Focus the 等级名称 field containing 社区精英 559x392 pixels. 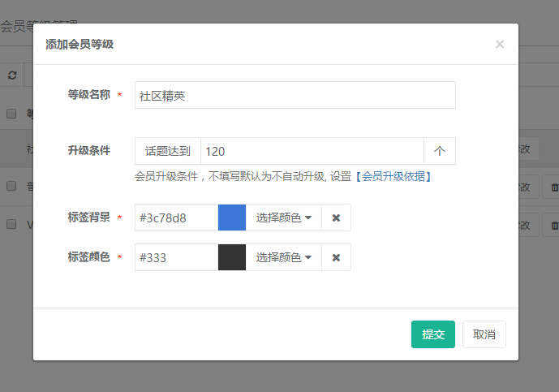click(295, 95)
